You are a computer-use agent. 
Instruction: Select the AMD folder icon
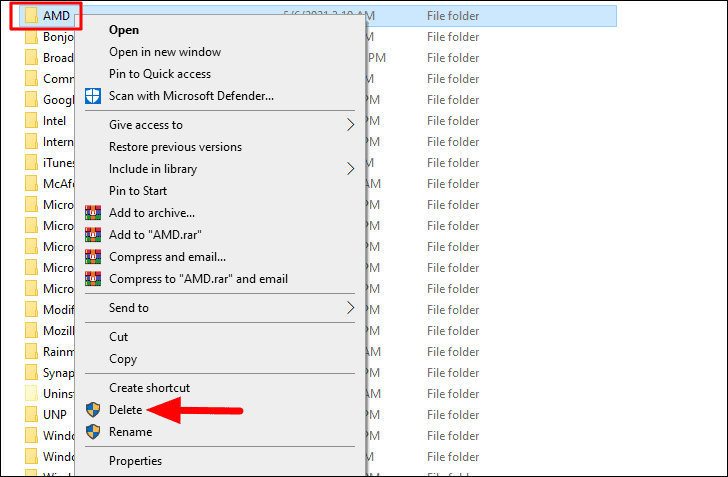[32, 16]
